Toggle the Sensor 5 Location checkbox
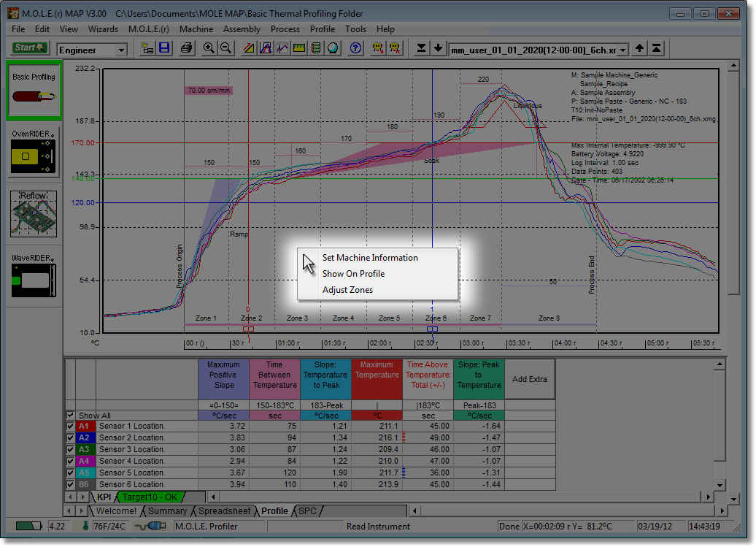 (70, 473)
